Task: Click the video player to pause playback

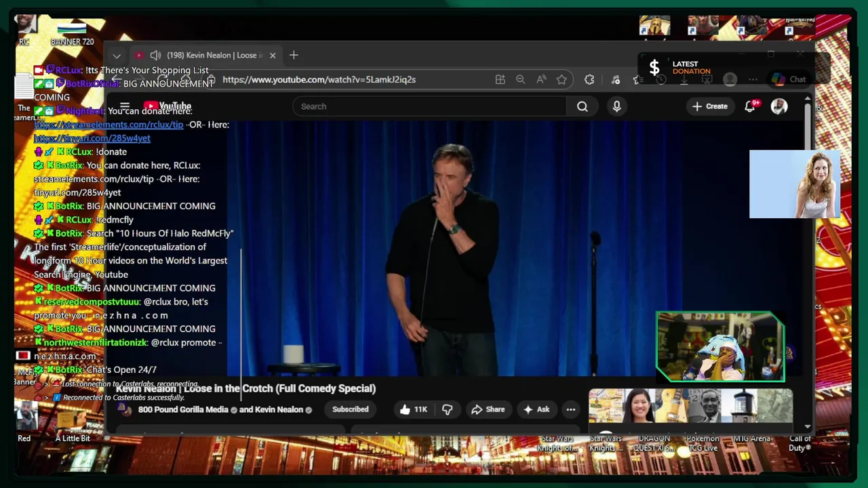Action: coord(452,247)
